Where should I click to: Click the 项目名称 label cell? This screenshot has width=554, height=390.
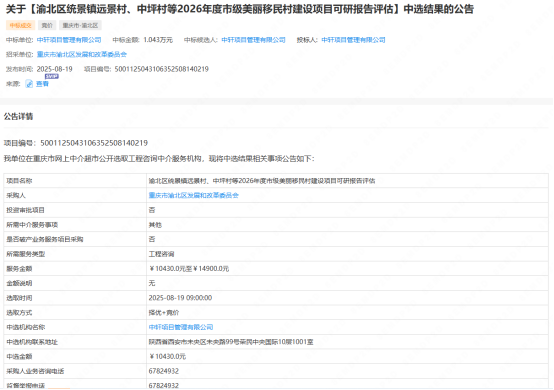coord(75,181)
